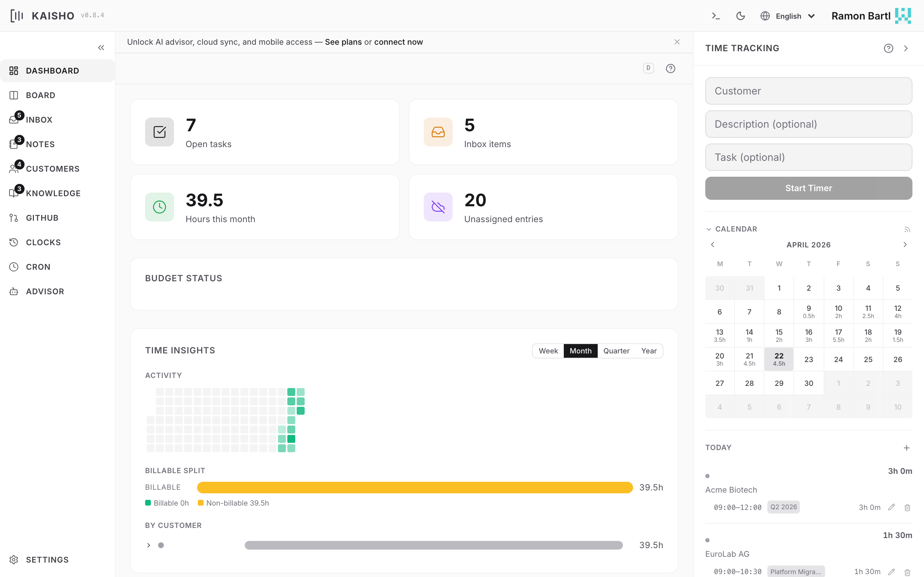Screen dimensions: 924x577
Task: Click calendar feed subscribe icon
Action: pyautogui.click(x=907, y=229)
